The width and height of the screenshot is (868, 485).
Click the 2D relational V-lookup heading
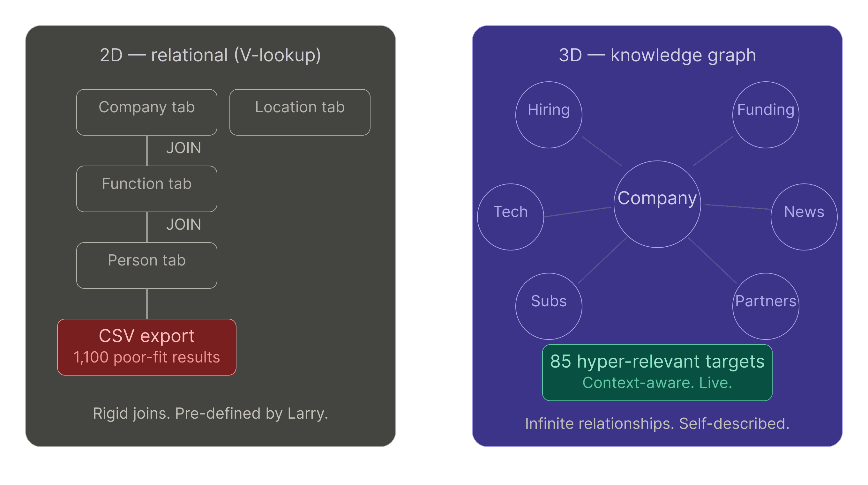pyautogui.click(x=210, y=55)
